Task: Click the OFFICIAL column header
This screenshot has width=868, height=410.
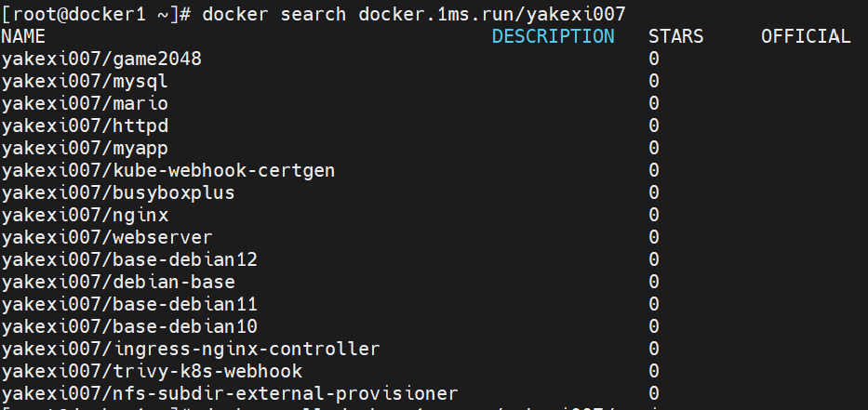Action: click(806, 36)
